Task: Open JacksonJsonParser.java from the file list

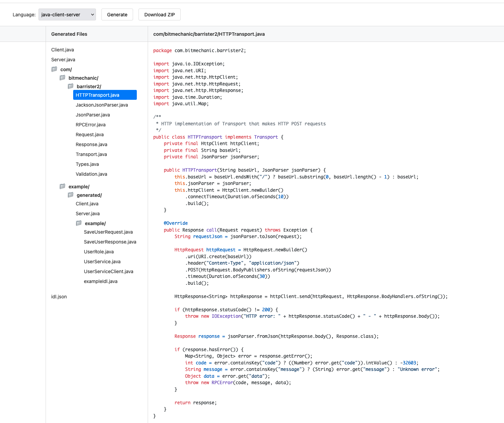Action: point(102,105)
